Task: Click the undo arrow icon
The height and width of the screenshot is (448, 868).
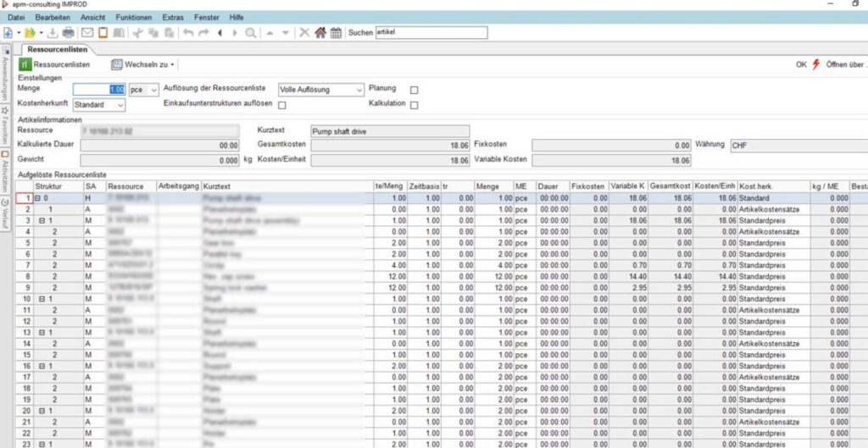Action: tap(188, 33)
